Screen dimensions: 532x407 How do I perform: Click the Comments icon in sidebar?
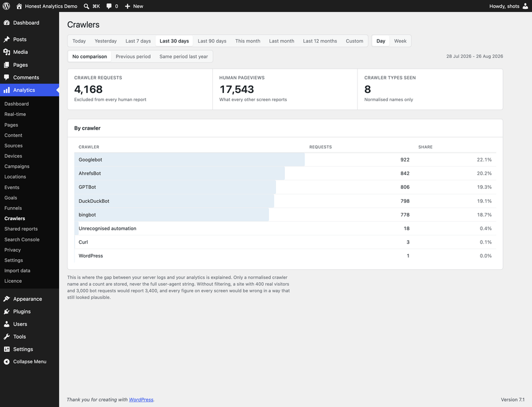point(7,77)
